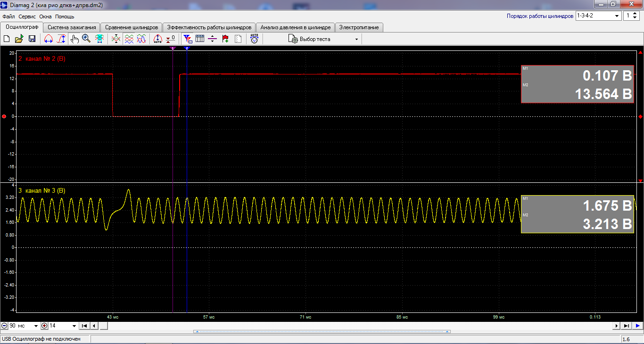Screen dimensions: 644x344
Task: Expand the 90 мс time scale dropdown
Action: click(35, 326)
